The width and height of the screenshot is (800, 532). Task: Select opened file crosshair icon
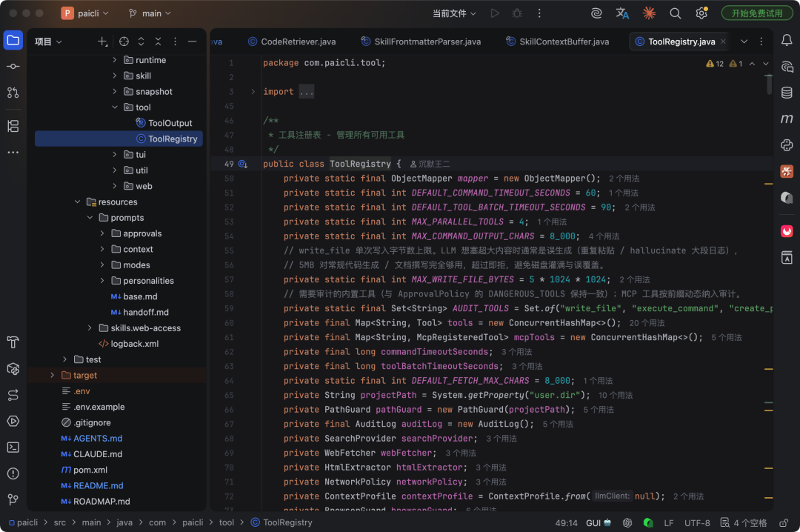(x=124, y=41)
